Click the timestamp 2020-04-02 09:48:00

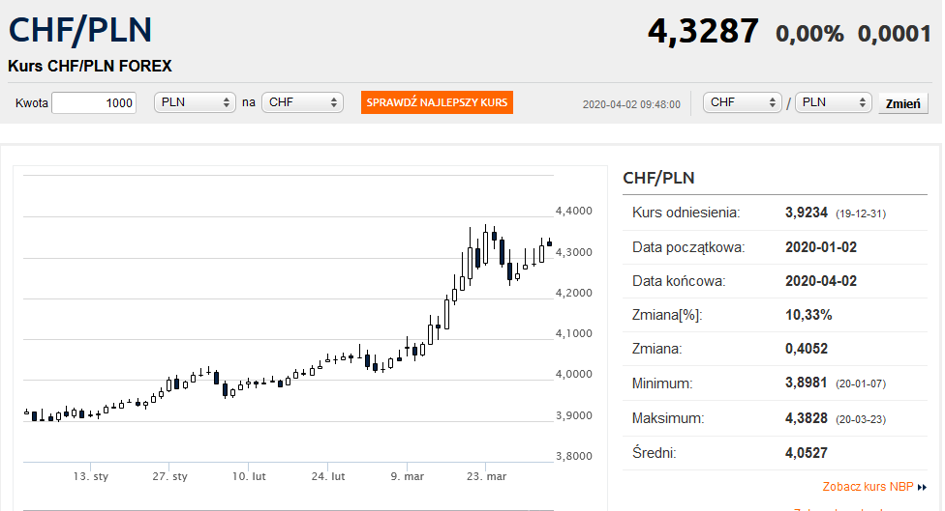click(631, 104)
